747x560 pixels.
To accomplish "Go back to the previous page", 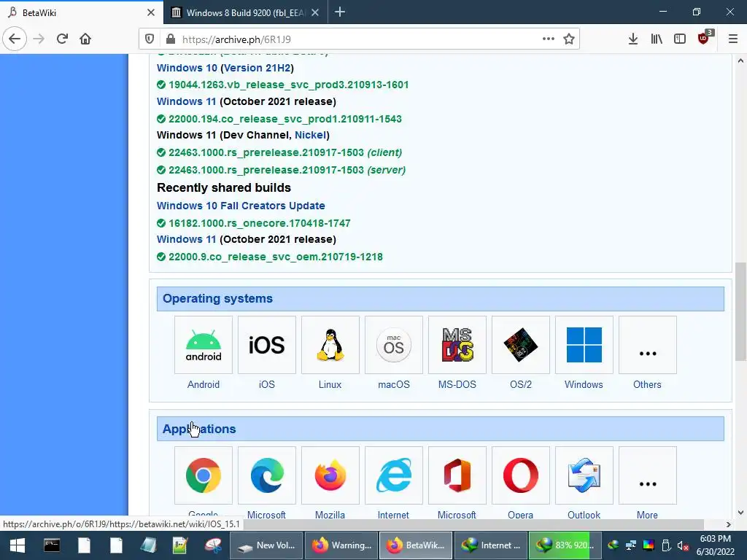I will coord(15,39).
